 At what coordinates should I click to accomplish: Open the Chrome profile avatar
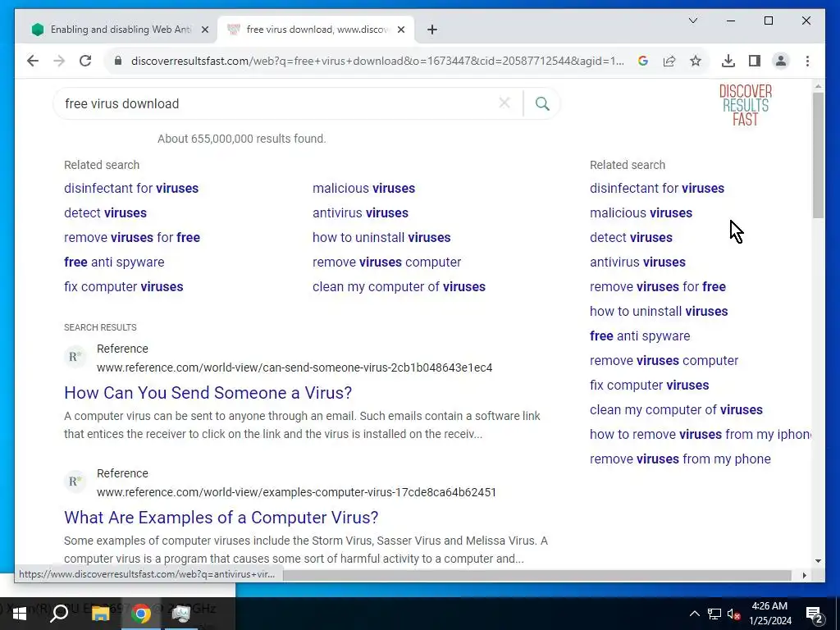click(781, 61)
